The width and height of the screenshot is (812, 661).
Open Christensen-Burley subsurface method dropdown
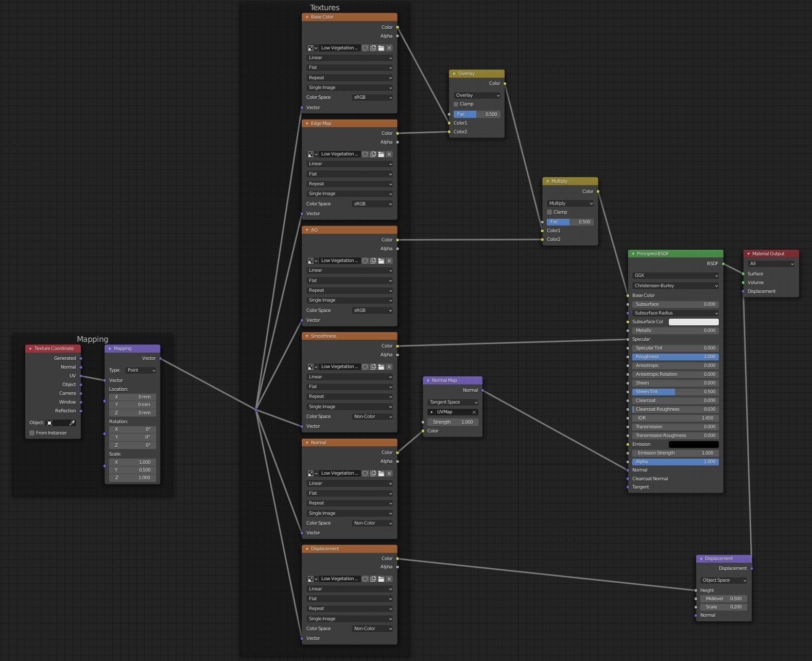pyautogui.click(x=676, y=286)
